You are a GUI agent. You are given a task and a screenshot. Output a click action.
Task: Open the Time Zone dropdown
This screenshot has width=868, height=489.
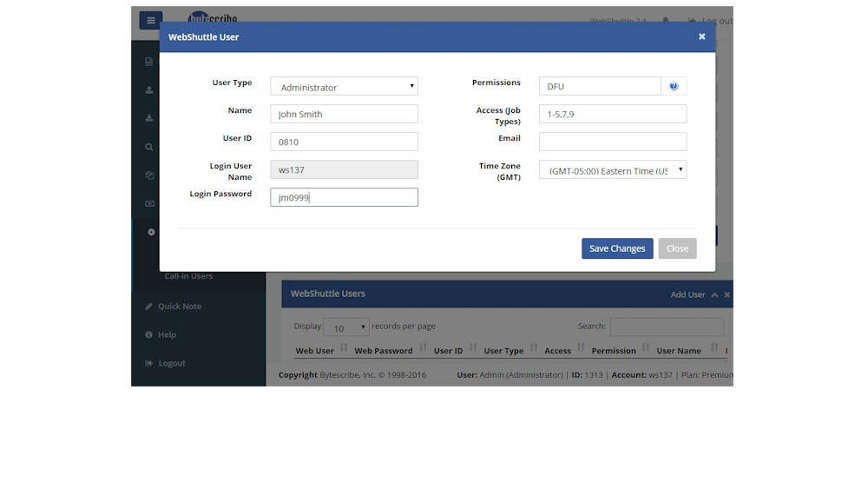(x=612, y=170)
